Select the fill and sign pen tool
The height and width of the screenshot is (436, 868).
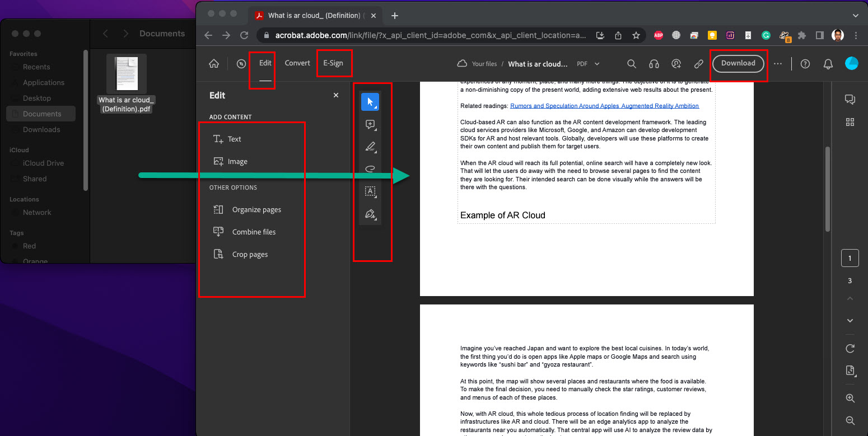tap(370, 214)
